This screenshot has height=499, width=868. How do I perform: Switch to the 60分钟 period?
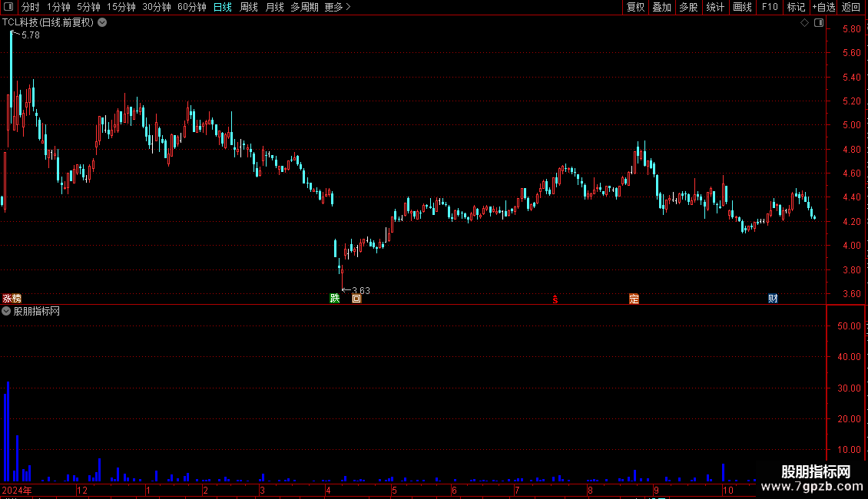coord(191,7)
